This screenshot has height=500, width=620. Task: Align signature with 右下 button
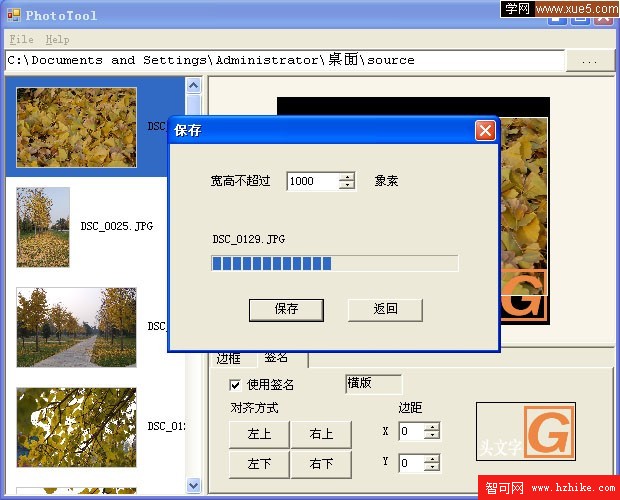(321, 464)
